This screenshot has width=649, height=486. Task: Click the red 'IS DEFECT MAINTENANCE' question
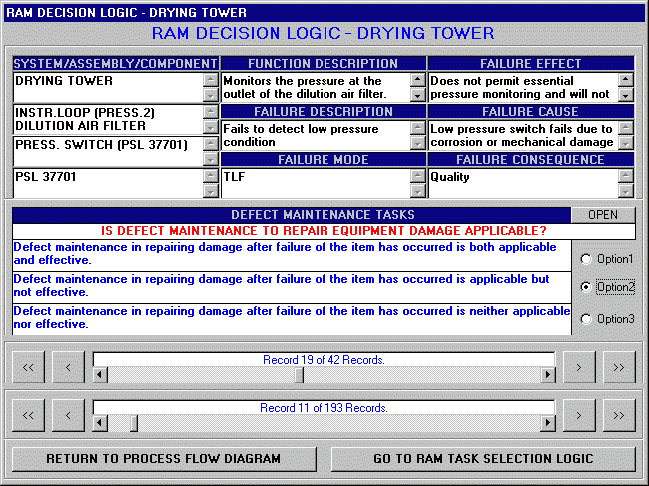coord(324,231)
